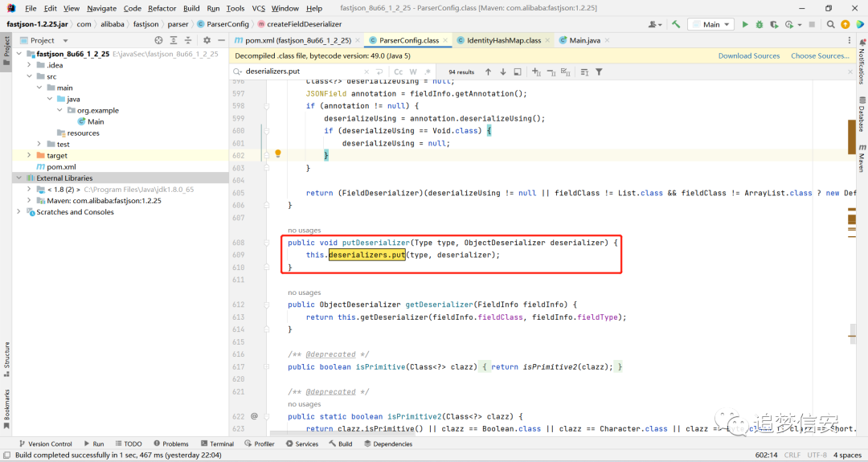The height and width of the screenshot is (462, 868).
Task: Open editor tabs more-options menu
Action: [x=850, y=40]
